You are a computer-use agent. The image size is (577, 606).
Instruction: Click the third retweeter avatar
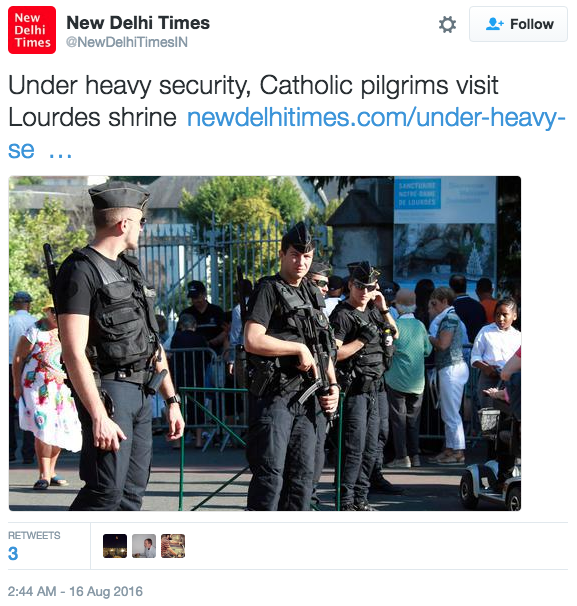173,546
